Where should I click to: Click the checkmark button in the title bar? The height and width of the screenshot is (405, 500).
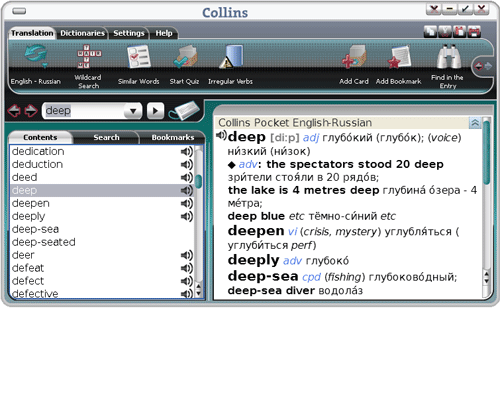pyautogui.click(x=465, y=9)
